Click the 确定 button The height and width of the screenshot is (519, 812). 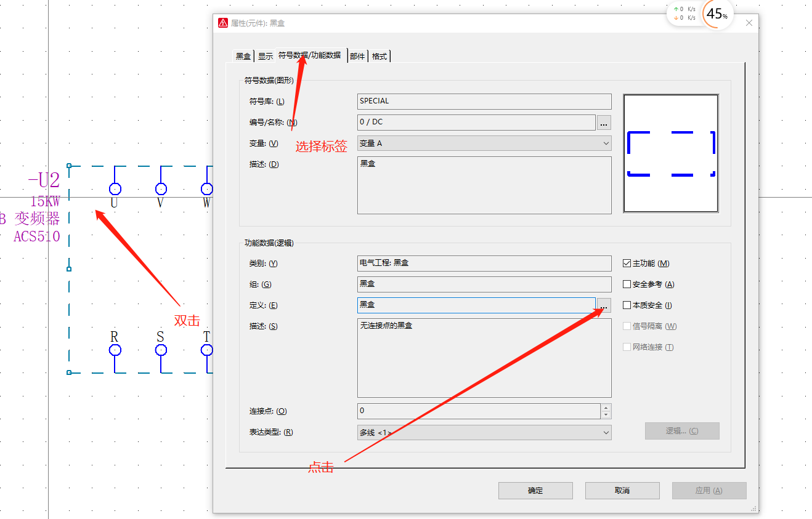[535, 491]
